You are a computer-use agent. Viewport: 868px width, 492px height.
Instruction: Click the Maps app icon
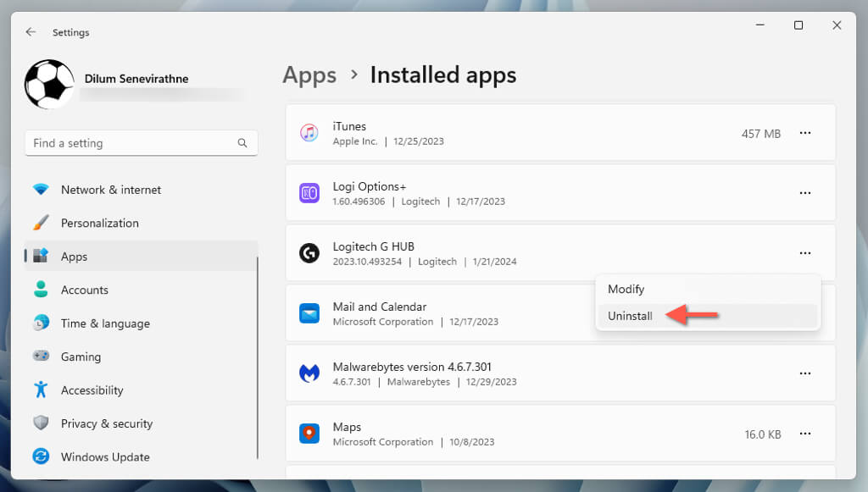[x=309, y=434]
